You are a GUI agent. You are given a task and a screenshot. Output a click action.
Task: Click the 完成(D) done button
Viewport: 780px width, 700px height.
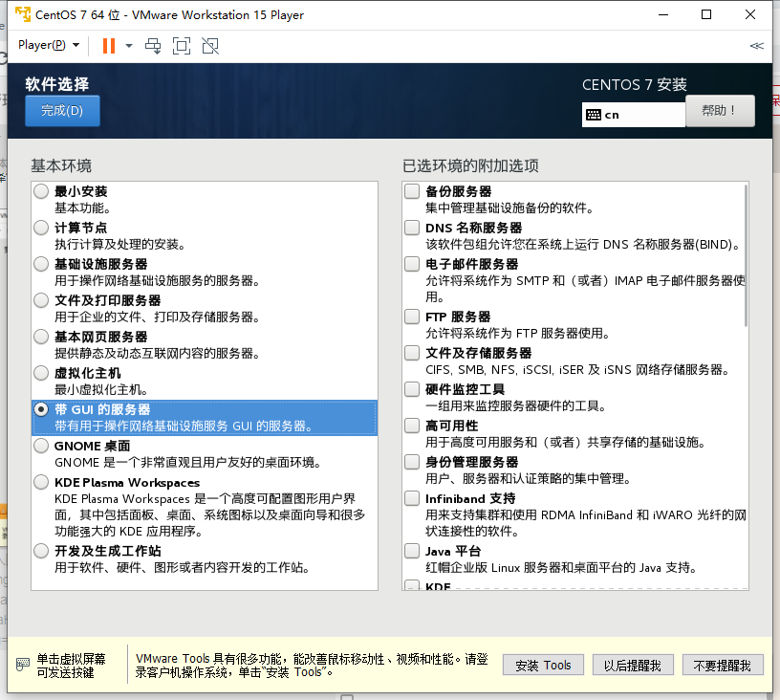(62, 110)
